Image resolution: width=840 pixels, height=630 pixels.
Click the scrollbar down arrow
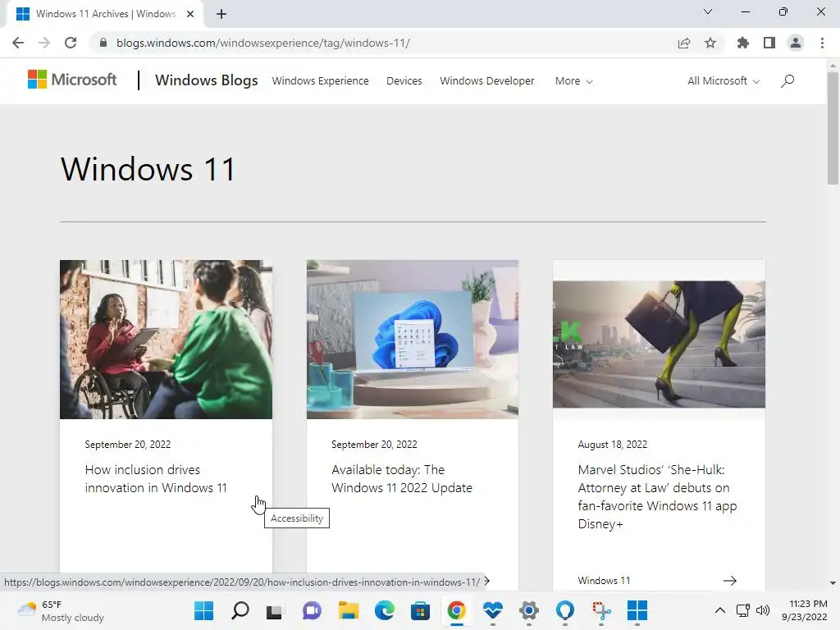(833, 583)
